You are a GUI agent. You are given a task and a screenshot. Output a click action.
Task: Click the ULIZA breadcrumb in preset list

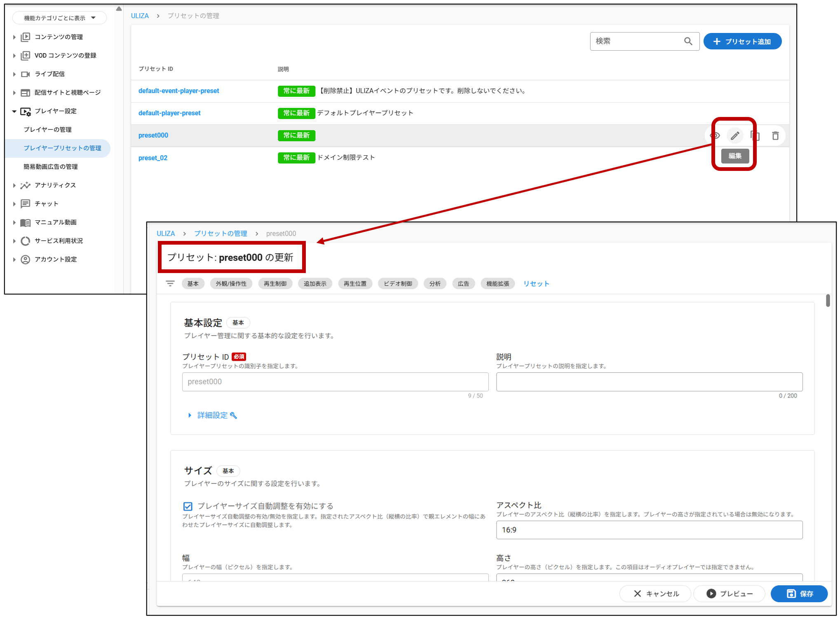[x=140, y=16]
